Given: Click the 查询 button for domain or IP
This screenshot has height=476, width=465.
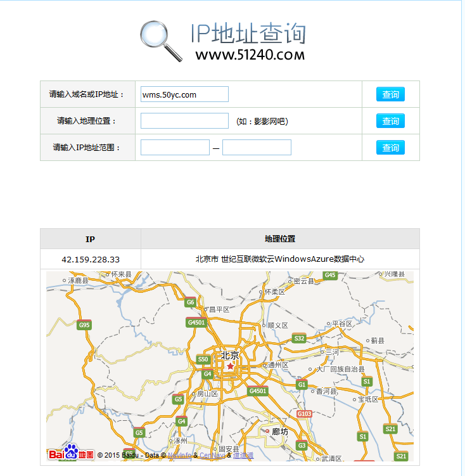Looking at the screenshot, I should 390,94.
